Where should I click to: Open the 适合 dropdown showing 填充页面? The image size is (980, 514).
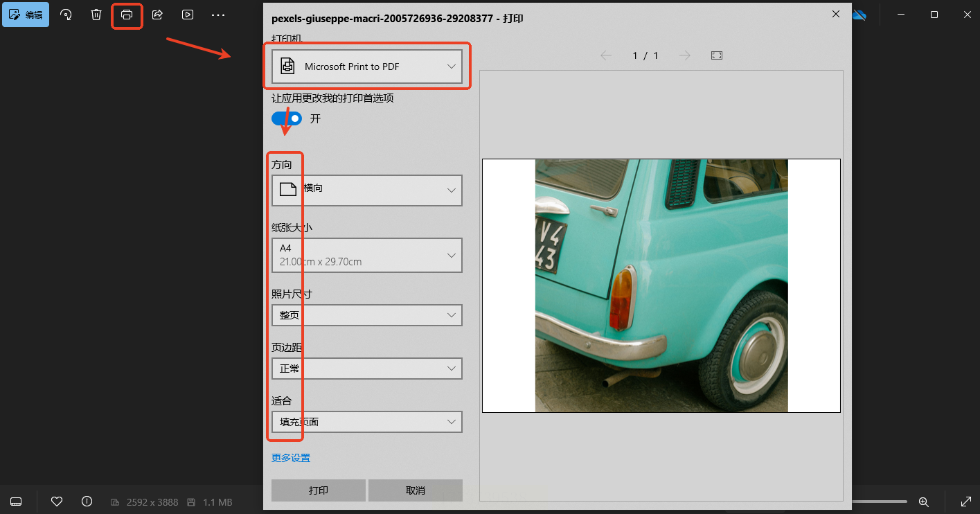[x=366, y=422]
